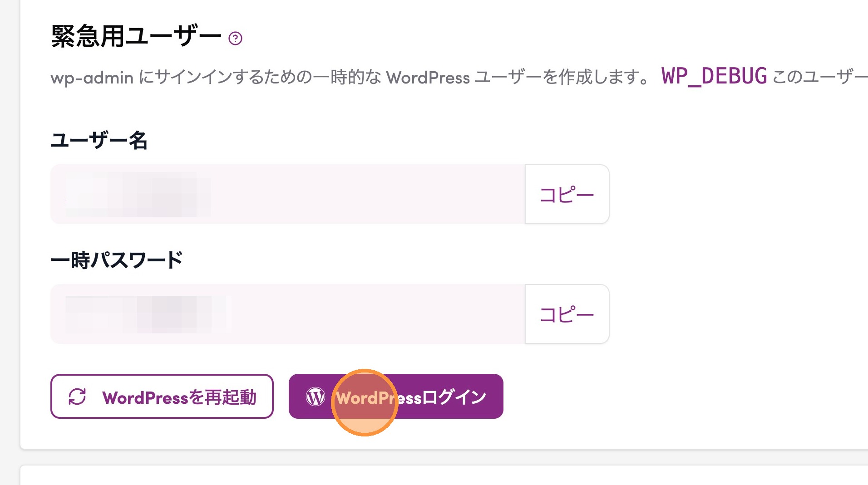Click the ユーザー名 field label
Screen dimensions: 868x485
99,140
